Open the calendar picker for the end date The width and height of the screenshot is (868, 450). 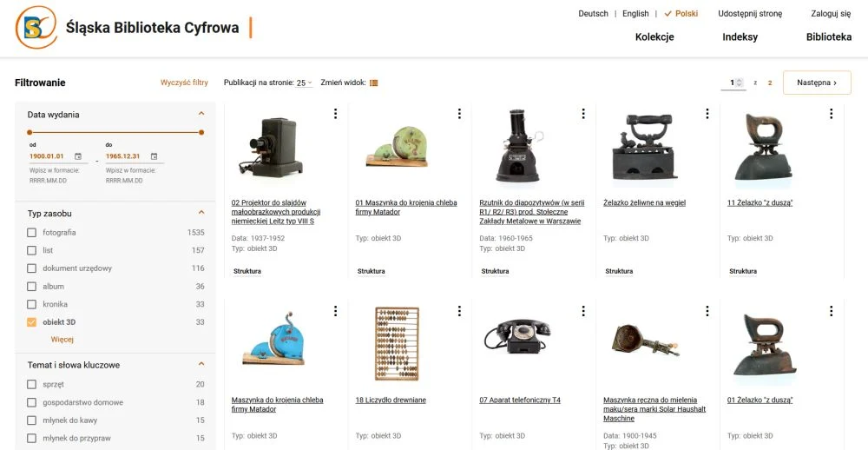pos(154,156)
